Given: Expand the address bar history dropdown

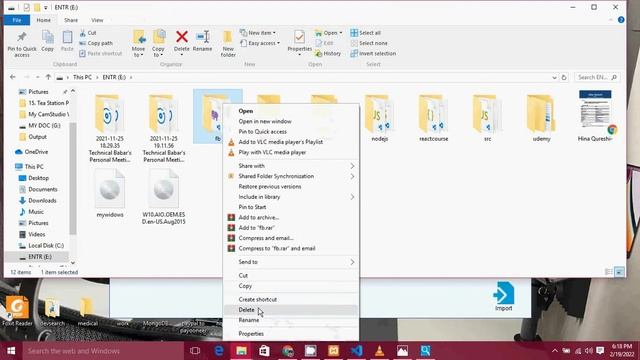Looking at the screenshot, I should [x=554, y=77].
